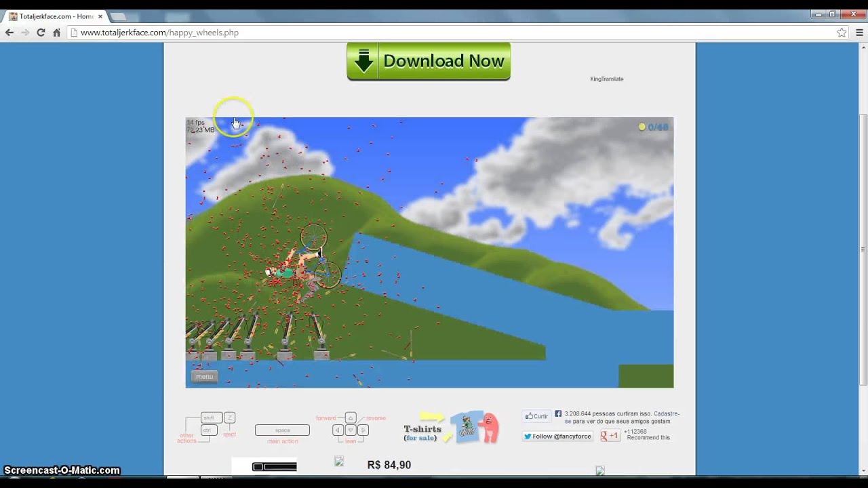The height and width of the screenshot is (488, 868).
Task: Close the Totaljerkface.com tab
Action: pyautogui.click(x=99, y=16)
